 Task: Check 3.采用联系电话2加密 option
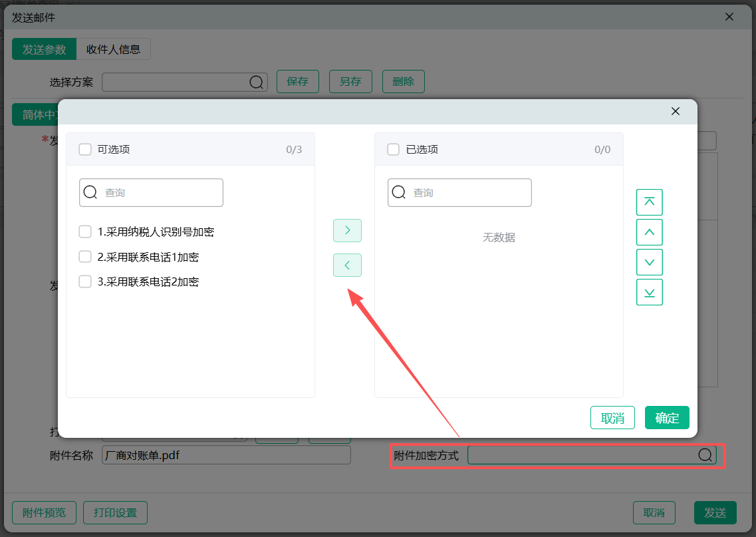85,281
